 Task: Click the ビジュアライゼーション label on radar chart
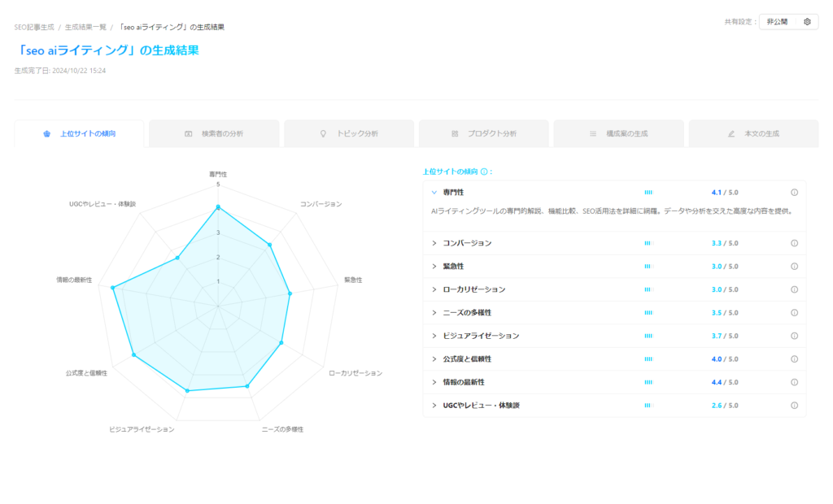point(142,429)
